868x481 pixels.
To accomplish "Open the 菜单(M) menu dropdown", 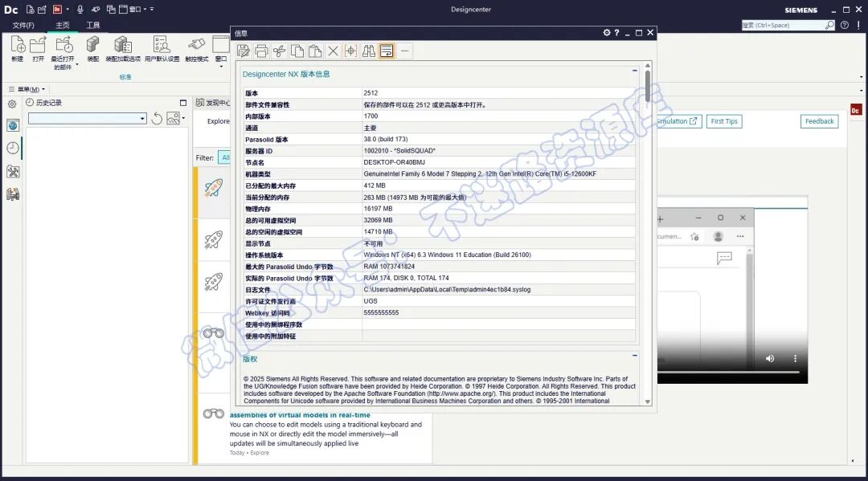I will (27, 89).
